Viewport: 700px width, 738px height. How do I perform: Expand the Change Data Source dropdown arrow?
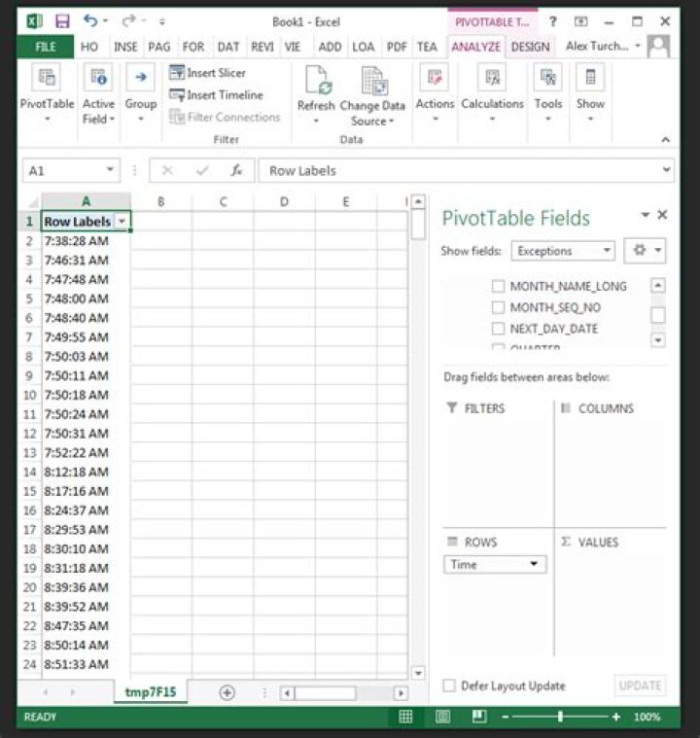[x=391, y=122]
